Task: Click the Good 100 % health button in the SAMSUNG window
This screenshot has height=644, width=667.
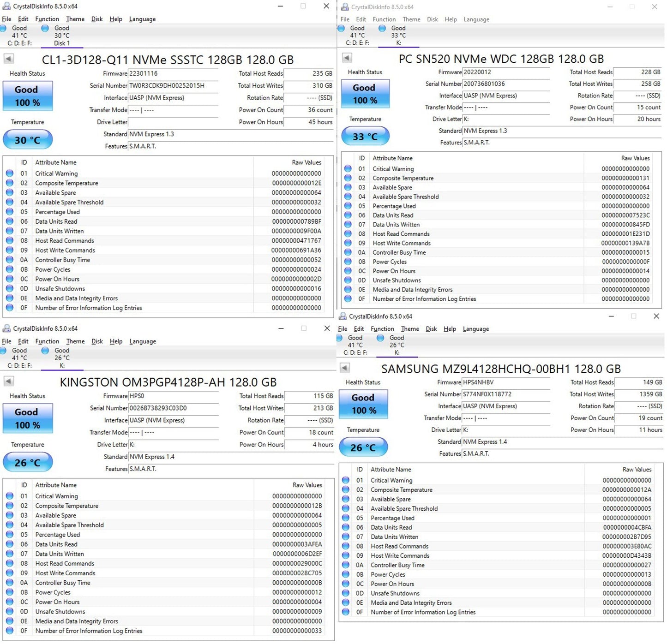Action: (364, 404)
